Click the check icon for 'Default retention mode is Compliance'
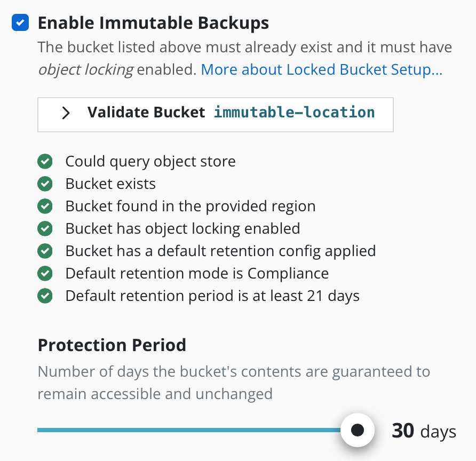 point(45,273)
